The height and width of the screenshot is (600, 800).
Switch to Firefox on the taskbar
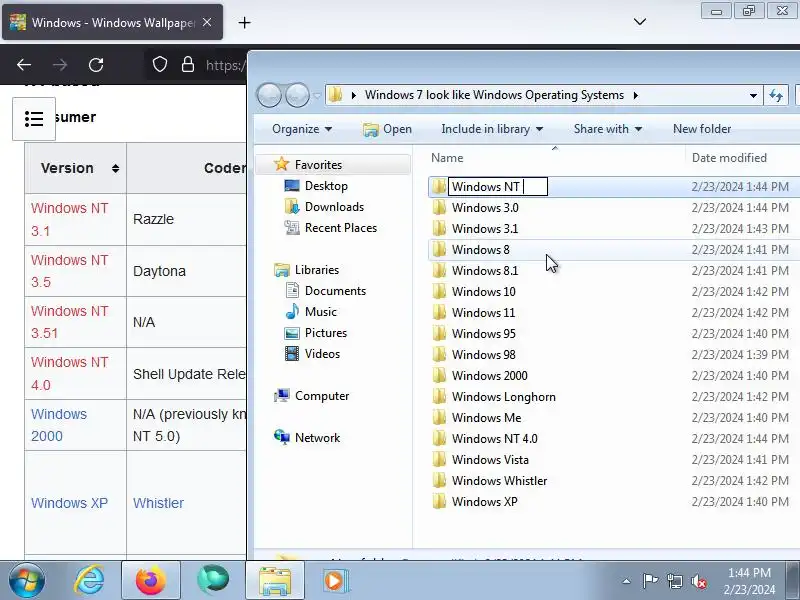(x=151, y=581)
